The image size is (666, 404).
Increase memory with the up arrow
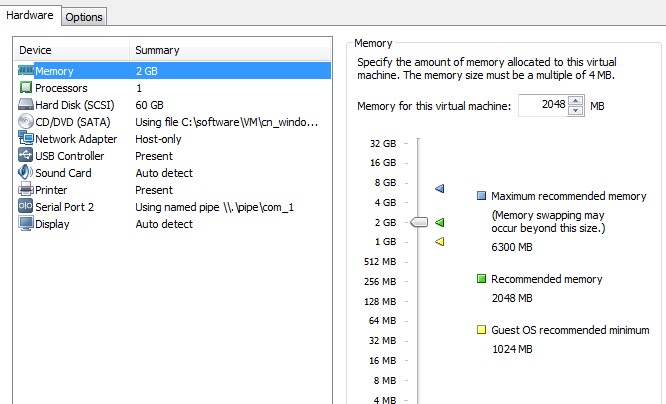[x=575, y=101]
